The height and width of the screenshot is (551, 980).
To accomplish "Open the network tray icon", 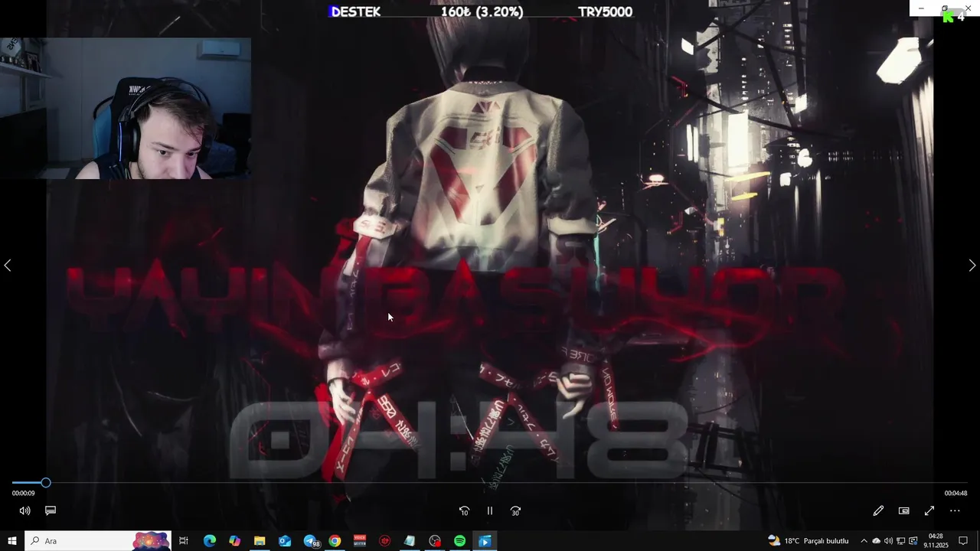I will point(900,541).
